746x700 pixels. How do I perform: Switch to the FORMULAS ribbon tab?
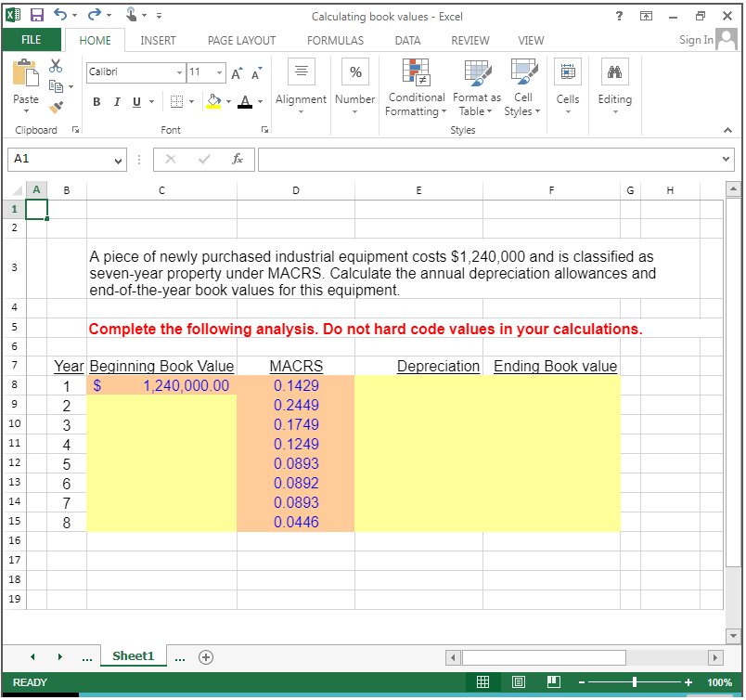[335, 40]
